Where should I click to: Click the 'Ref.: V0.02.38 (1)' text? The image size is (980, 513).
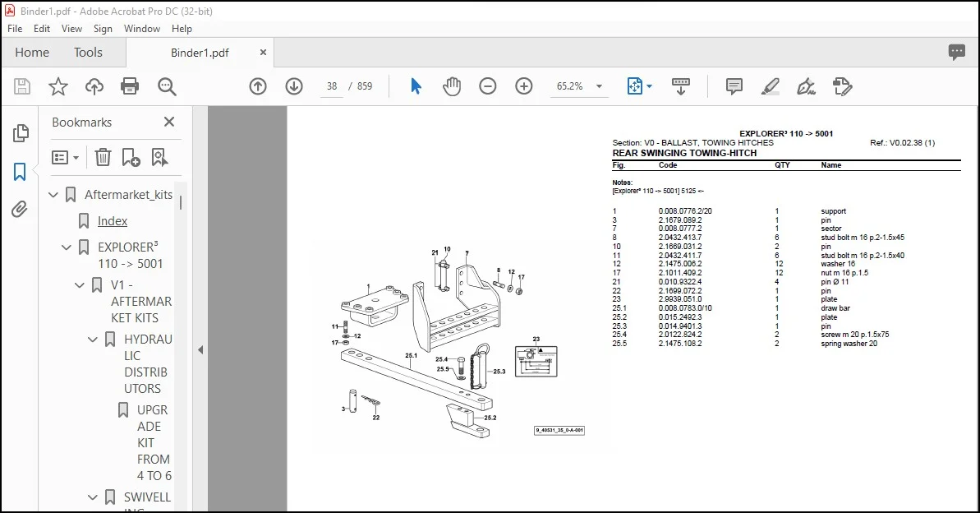(x=903, y=143)
